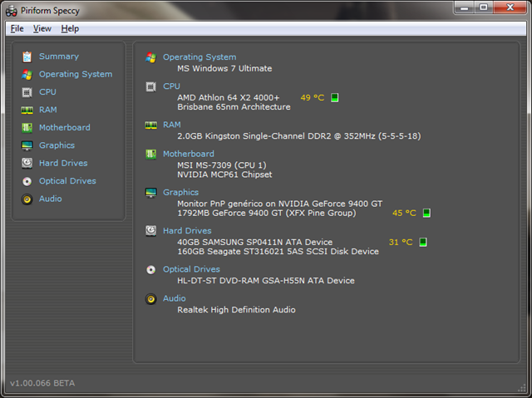
Task: Click the 1792MB GeForce 9400 GT line
Action: point(267,214)
